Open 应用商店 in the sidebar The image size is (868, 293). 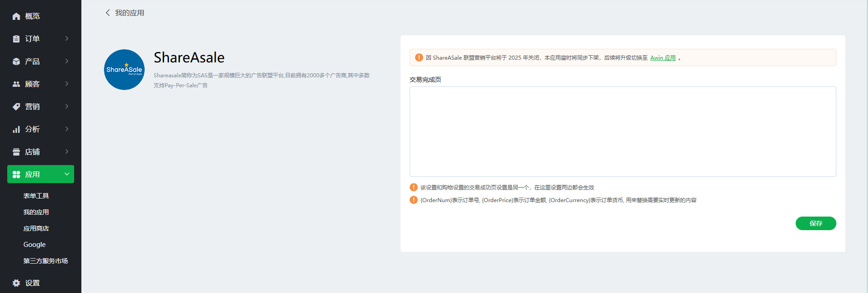coord(36,228)
